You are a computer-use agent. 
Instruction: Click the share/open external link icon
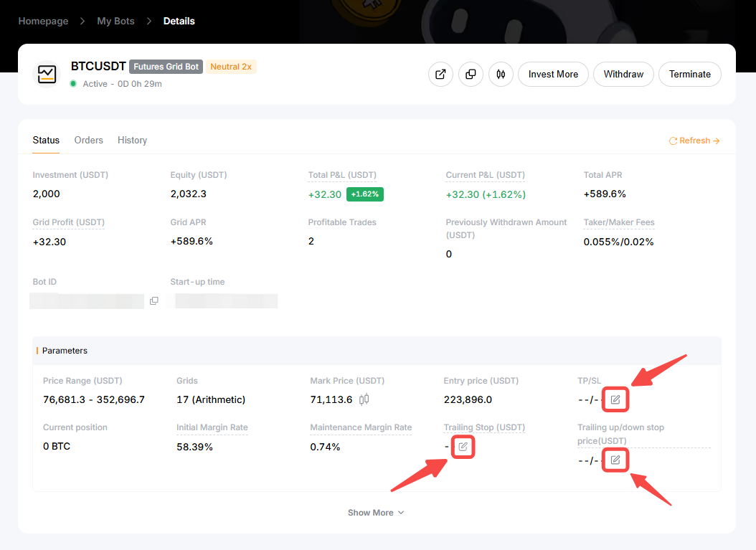[x=440, y=74]
